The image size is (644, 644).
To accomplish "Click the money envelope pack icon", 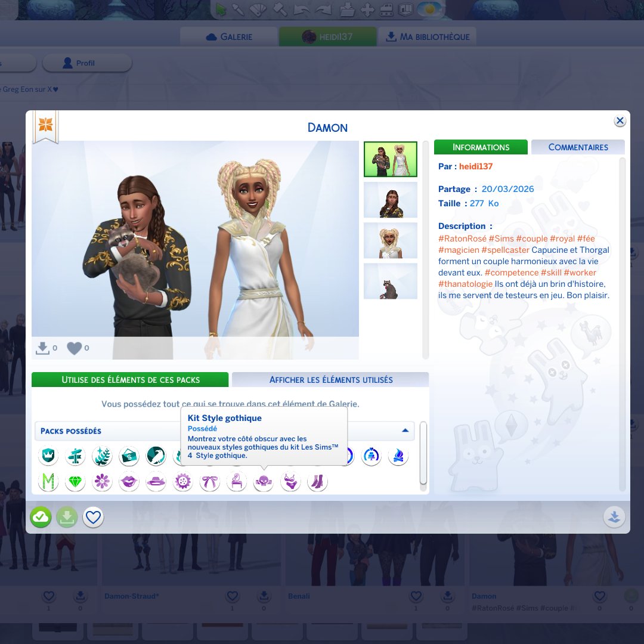I will 129,456.
